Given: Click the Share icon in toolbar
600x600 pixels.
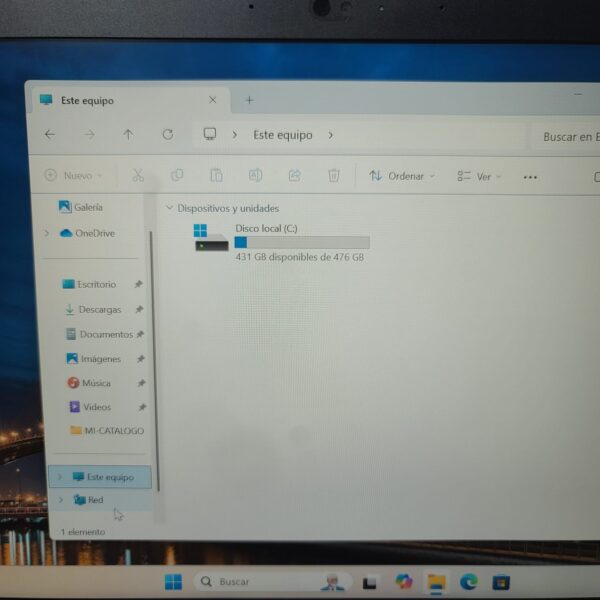Looking at the screenshot, I should (295, 176).
